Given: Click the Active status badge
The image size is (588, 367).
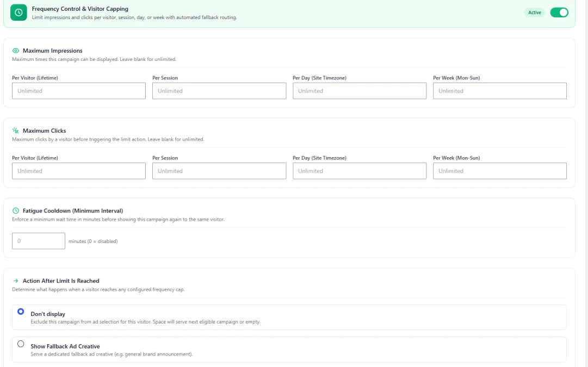Looking at the screenshot, I should click(x=534, y=13).
